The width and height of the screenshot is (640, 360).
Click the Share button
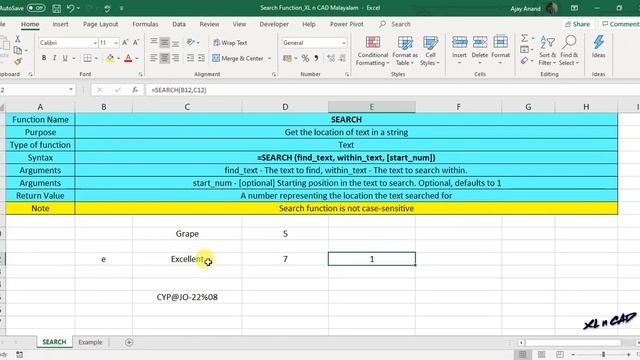[x=577, y=24]
